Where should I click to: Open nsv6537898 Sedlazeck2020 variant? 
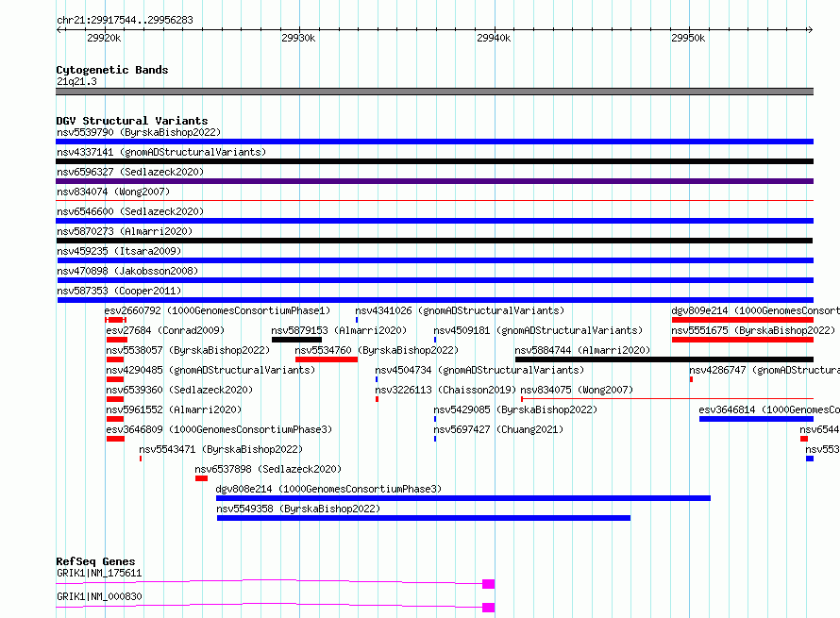coord(268,469)
